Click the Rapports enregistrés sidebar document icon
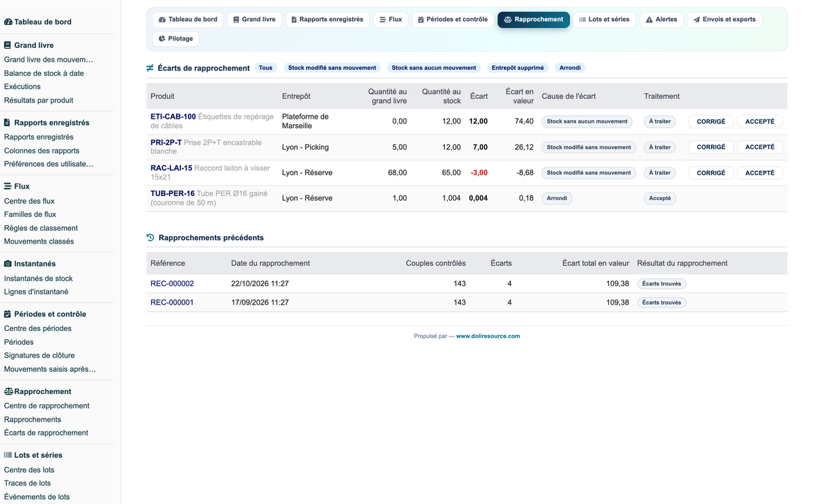The height and width of the screenshot is (504, 814). pyautogui.click(x=7, y=123)
